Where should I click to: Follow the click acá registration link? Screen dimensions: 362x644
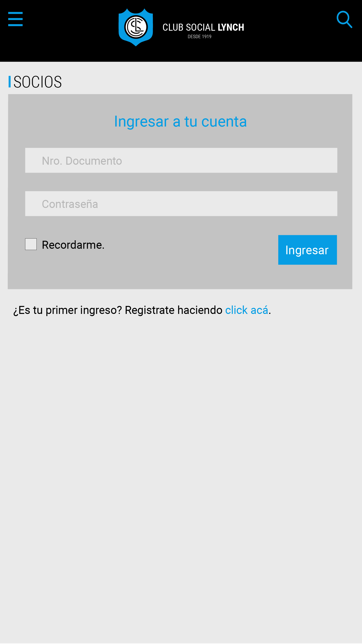point(247,310)
